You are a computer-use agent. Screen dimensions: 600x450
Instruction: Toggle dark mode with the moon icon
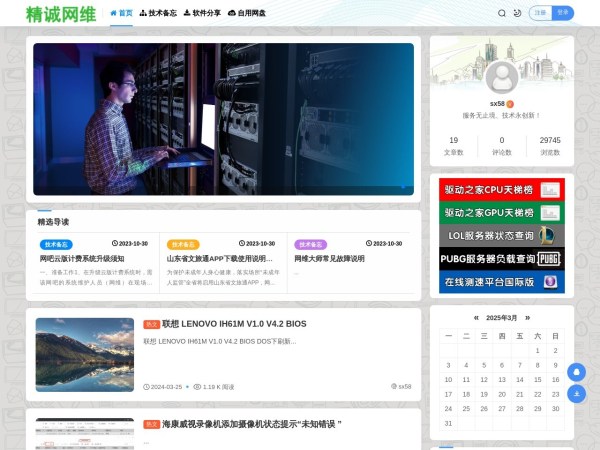(517, 13)
